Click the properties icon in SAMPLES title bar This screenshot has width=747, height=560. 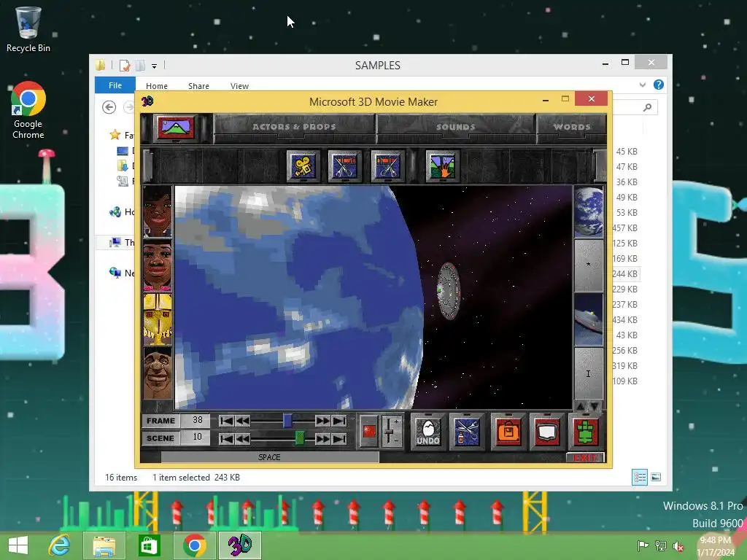[125, 65]
